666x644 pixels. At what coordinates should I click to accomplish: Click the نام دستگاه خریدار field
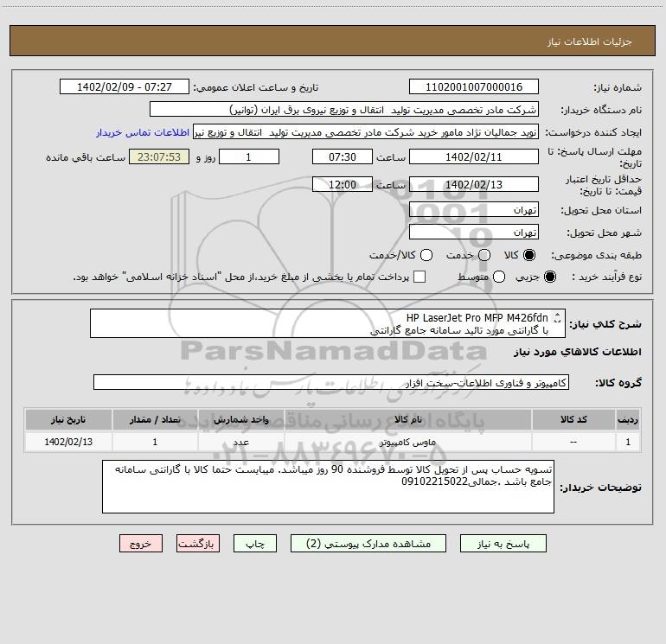344,110
